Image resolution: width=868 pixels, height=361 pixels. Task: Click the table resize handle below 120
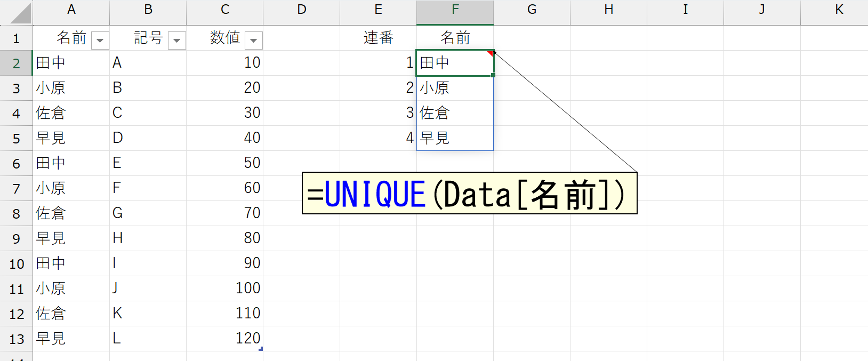261,349
